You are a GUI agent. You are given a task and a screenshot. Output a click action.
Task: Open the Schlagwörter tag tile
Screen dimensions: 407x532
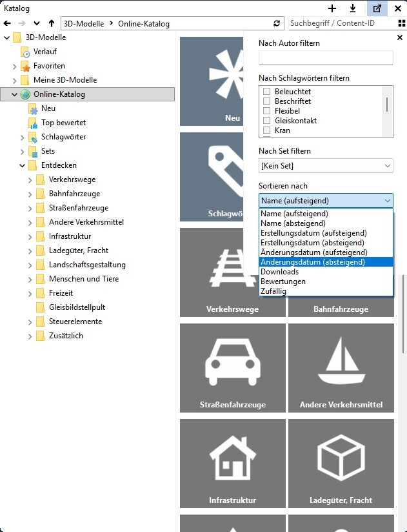coord(212,177)
